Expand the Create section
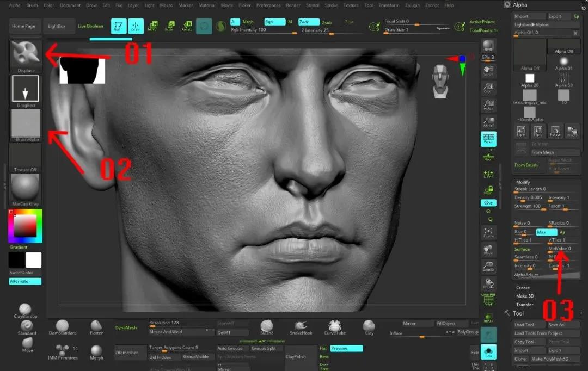Viewport: 588px width, 371px height. (x=523, y=287)
